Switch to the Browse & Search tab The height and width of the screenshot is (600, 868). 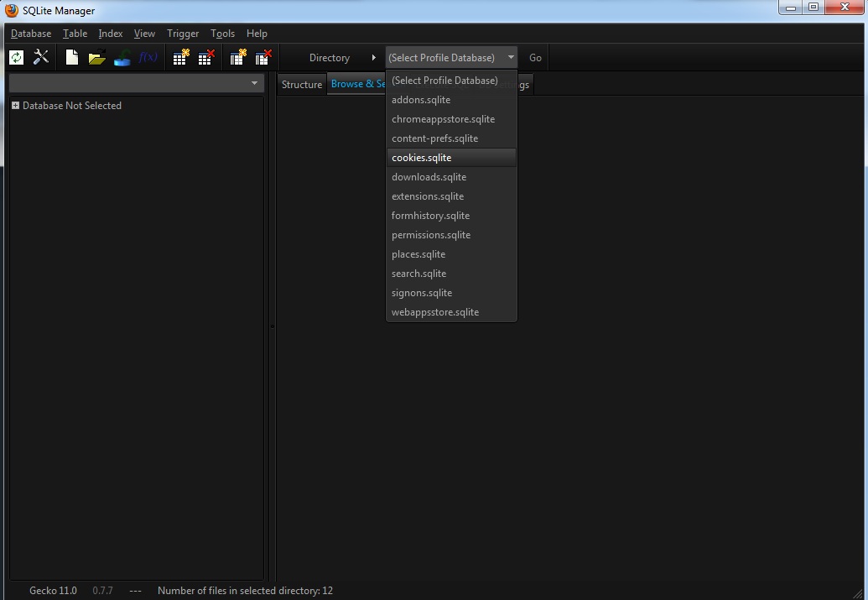(x=356, y=84)
